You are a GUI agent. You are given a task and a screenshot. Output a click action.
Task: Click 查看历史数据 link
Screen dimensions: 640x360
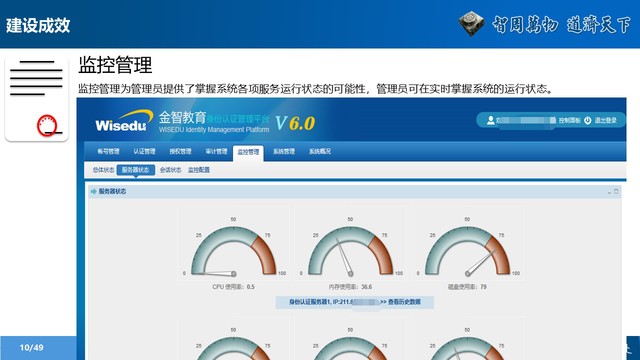pos(404,302)
